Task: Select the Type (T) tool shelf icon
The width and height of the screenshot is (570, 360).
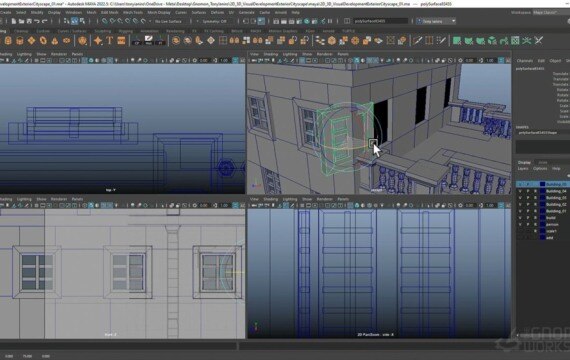Action: (109, 41)
